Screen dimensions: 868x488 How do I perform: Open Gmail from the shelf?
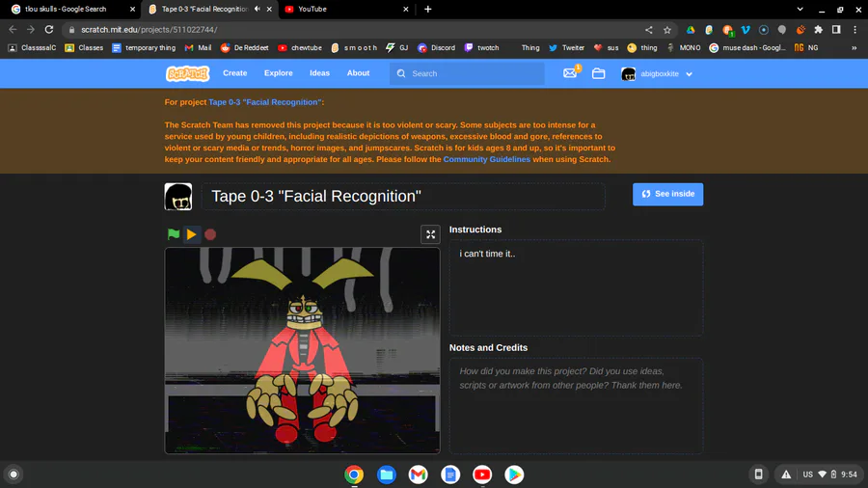[x=418, y=474]
